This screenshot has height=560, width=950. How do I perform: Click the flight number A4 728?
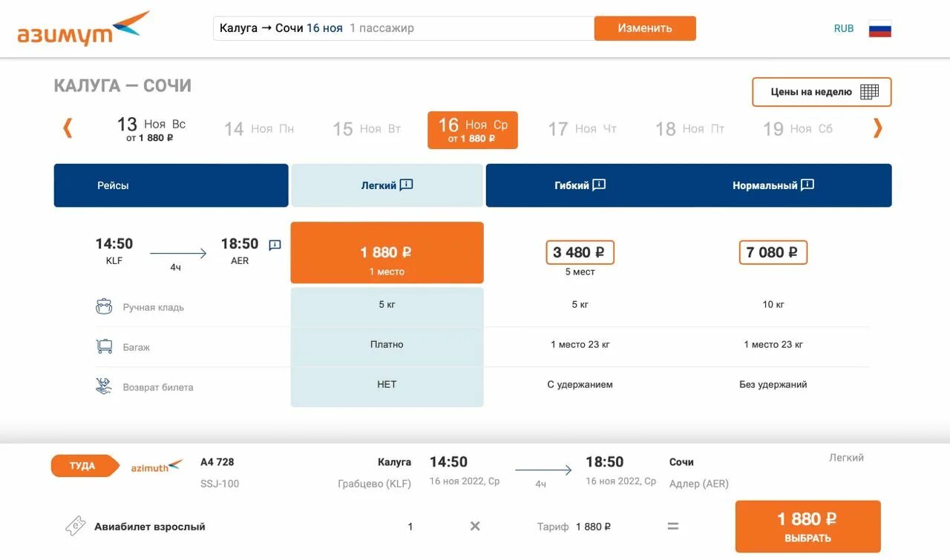click(217, 462)
